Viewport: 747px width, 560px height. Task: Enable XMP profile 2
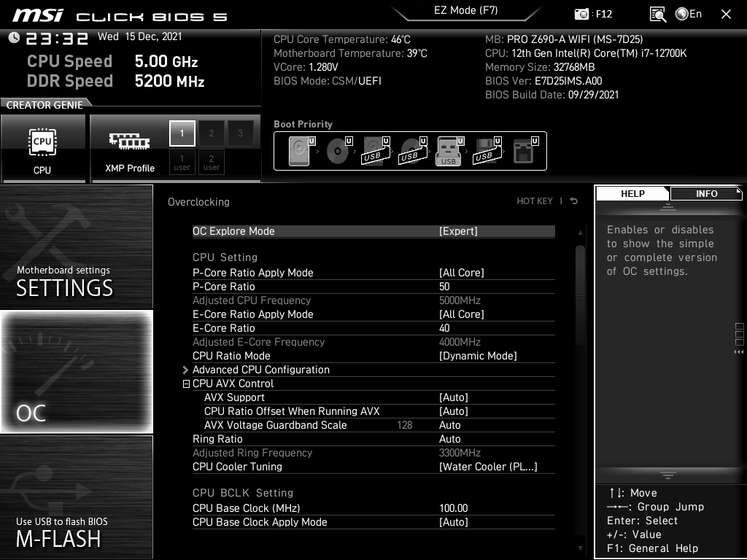(211, 133)
